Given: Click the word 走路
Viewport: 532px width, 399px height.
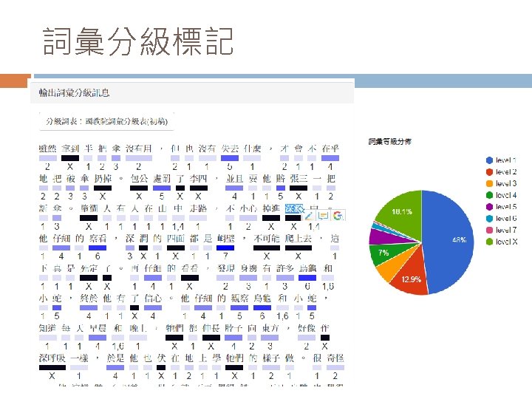Looking at the screenshot, I should point(198,208).
